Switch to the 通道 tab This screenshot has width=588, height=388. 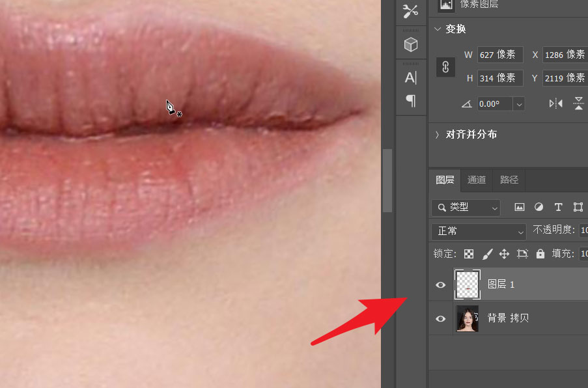click(x=477, y=180)
